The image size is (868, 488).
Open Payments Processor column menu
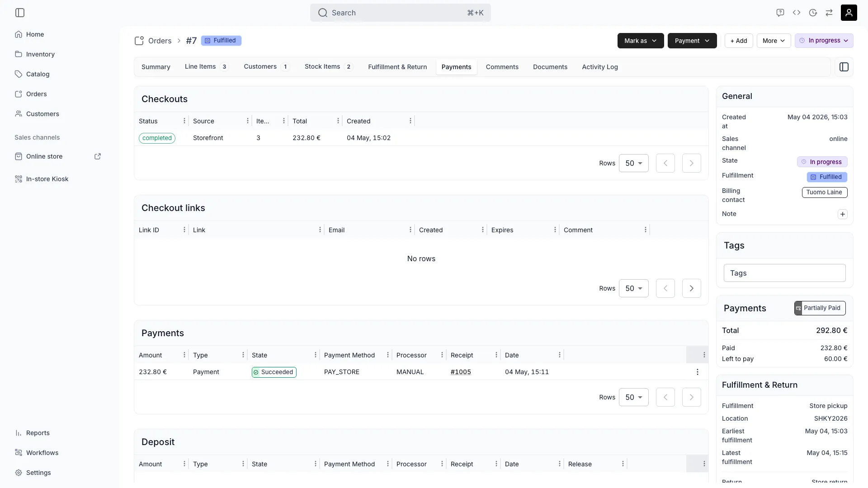[442, 355]
